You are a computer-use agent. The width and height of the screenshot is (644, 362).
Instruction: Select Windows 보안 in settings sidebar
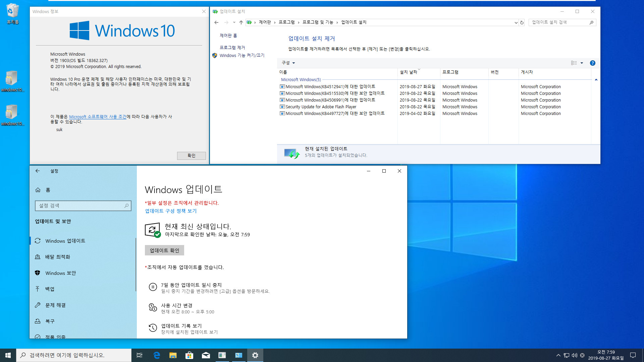point(83,273)
